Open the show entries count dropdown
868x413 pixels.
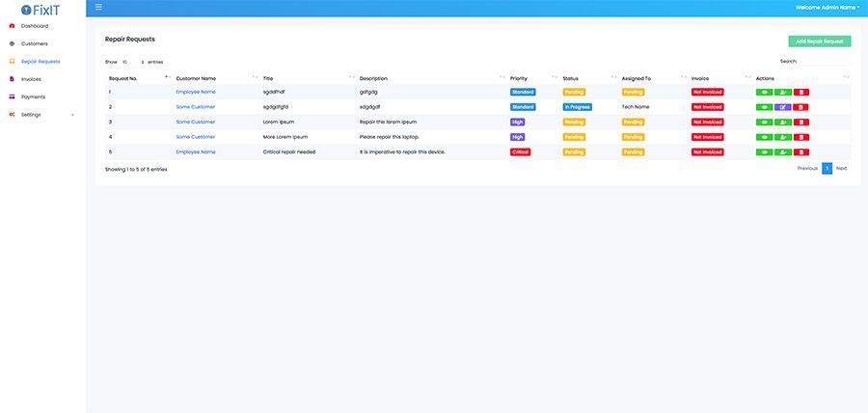point(133,62)
